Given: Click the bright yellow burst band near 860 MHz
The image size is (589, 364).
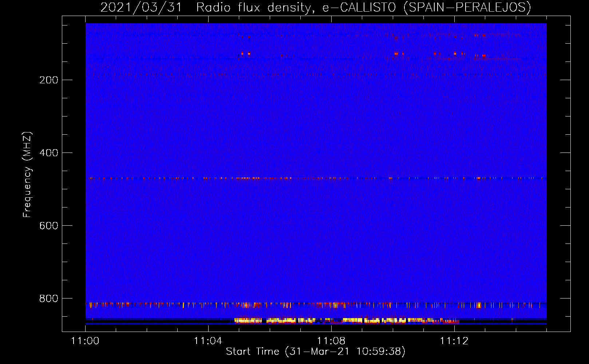Looking at the screenshot, I should click(x=347, y=321).
